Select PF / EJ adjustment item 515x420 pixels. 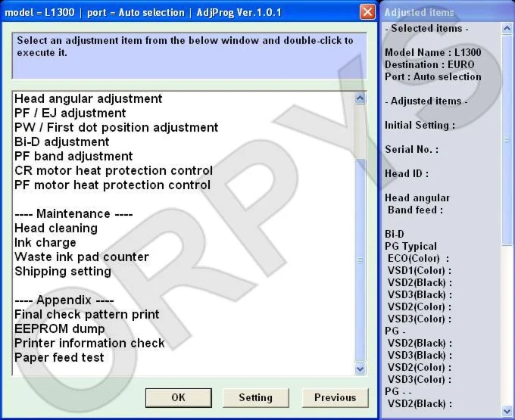coord(70,114)
